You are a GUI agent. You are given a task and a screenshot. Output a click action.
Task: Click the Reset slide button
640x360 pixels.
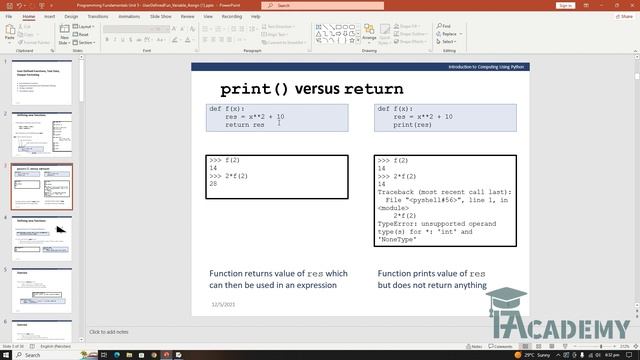coord(81,34)
